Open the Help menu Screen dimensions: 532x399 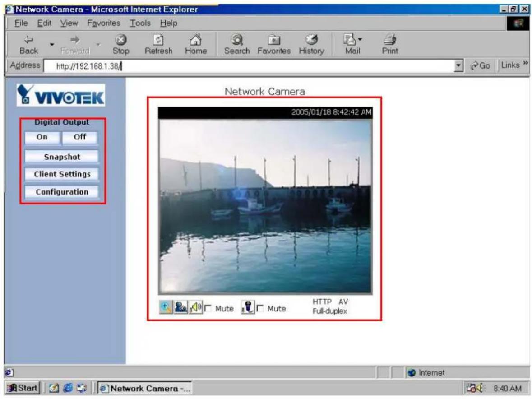click(x=169, y=23)
